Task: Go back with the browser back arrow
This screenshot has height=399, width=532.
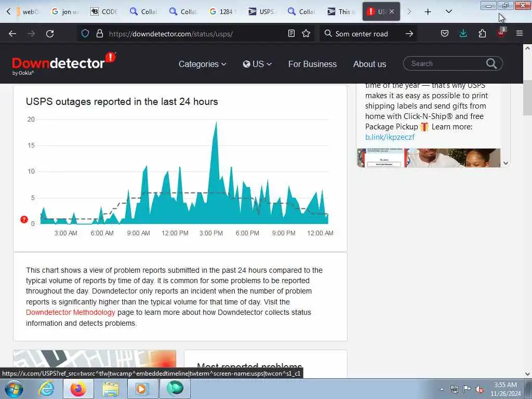Action: pyautogui.click(x=12, y=34)
